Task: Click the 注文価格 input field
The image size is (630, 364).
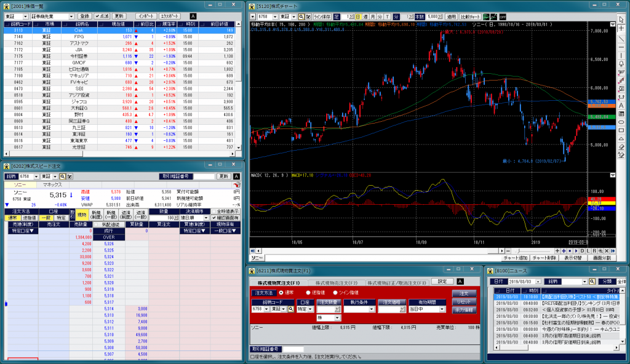Action: pos(392,309)
